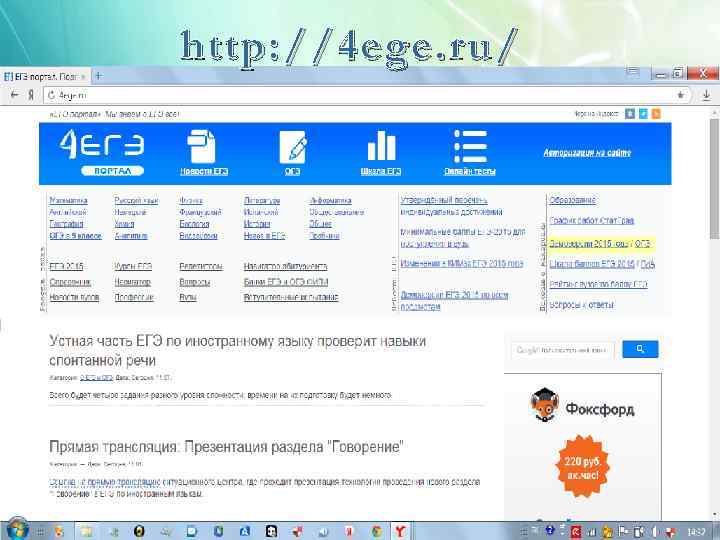Open the Биология subject link
Viewport: 720px width, 540px height.
tap(194, 224)
